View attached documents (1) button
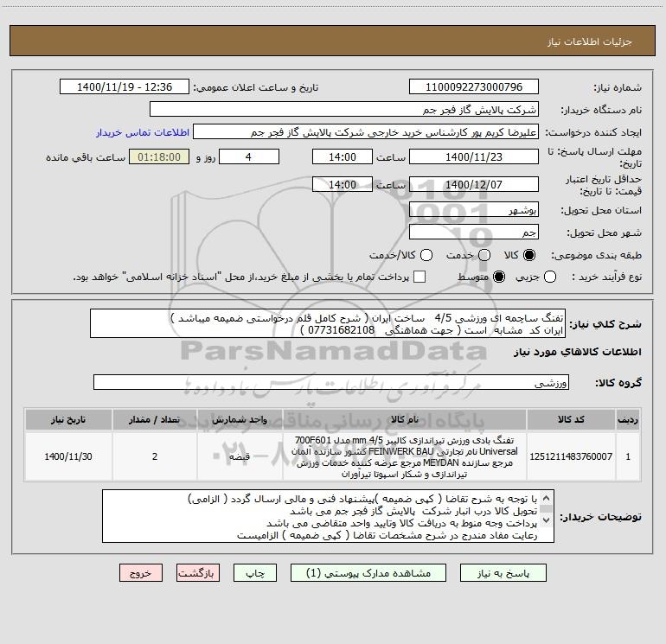Screen dimensions: 666x644 tap(368, 573)
